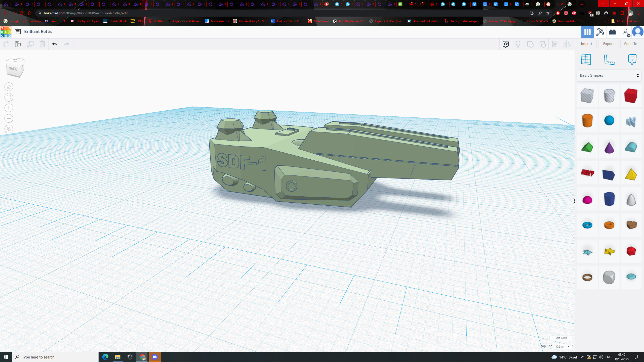This screenshot has height=362, width=644.
Task: Open the Basic Shapes dropdown
Action: coord(609,75)
